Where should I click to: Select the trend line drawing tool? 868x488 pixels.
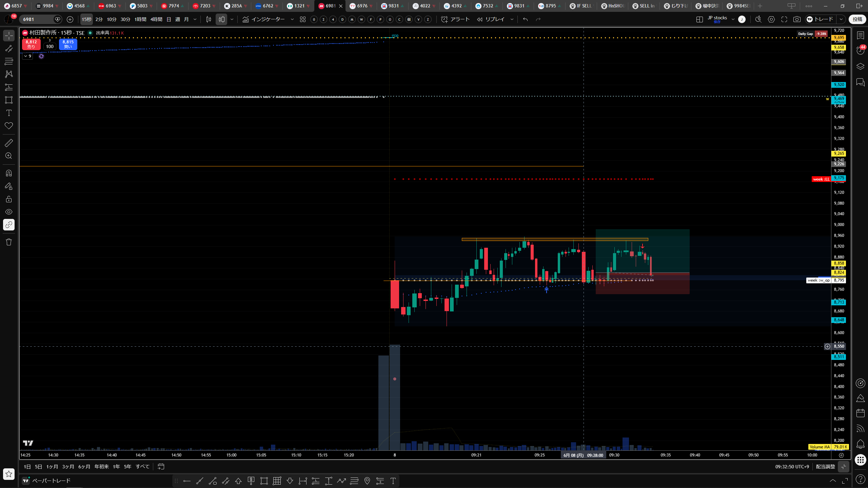point(9,48)
